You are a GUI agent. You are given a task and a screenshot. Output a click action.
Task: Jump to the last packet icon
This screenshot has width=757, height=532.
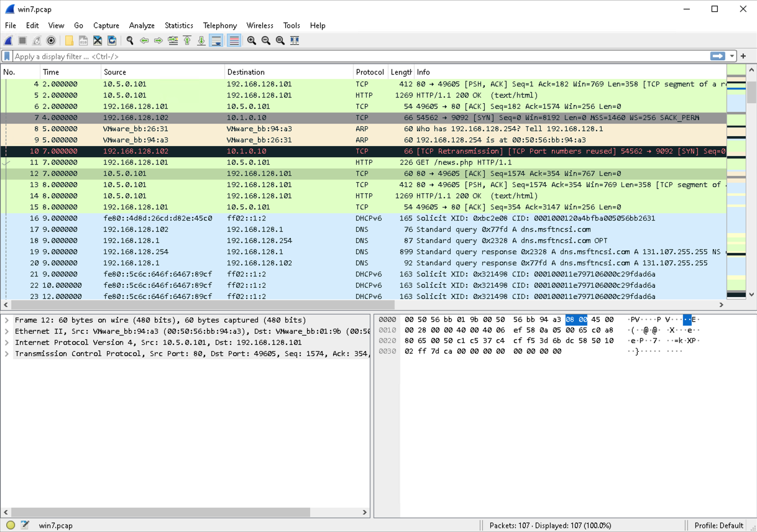(x=201, y=40)
